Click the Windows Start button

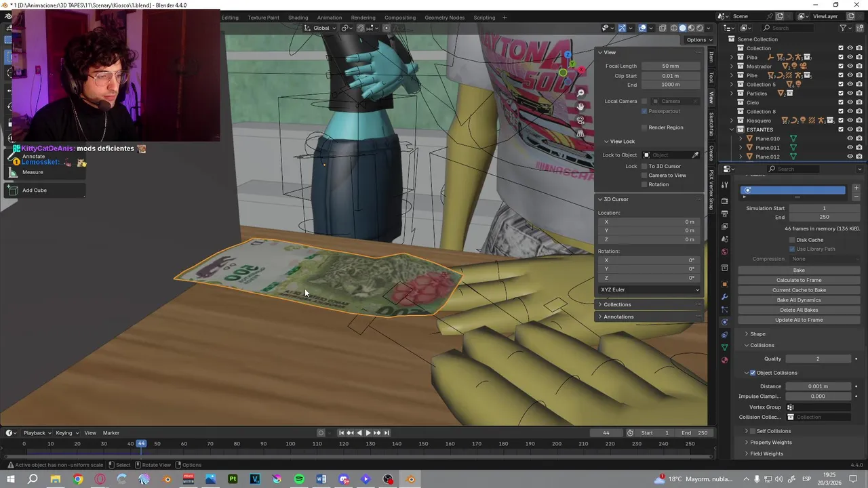pyautogui.click(x=11, y=479)
